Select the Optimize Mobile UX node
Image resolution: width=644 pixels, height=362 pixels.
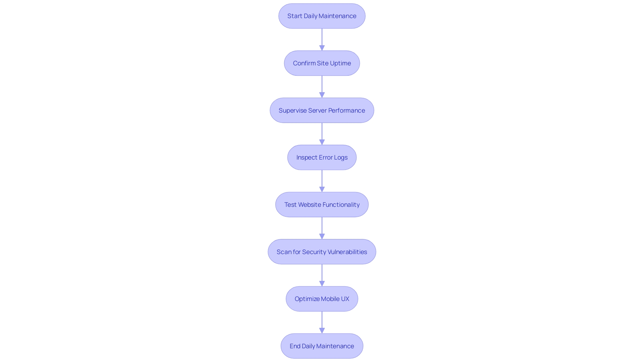point(322,299)
